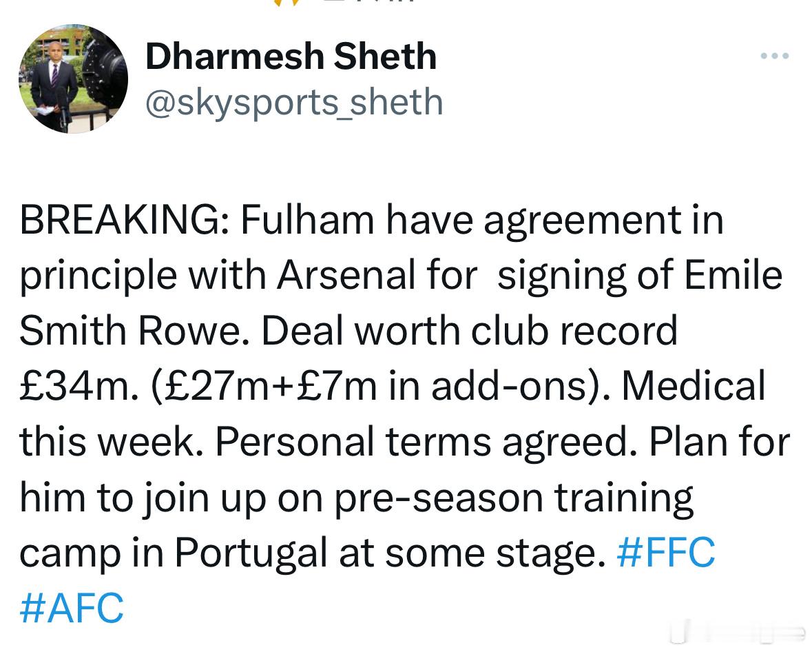Open Dharmesh Sheth's profile picture
812x652 pixels.
point(73,79)
